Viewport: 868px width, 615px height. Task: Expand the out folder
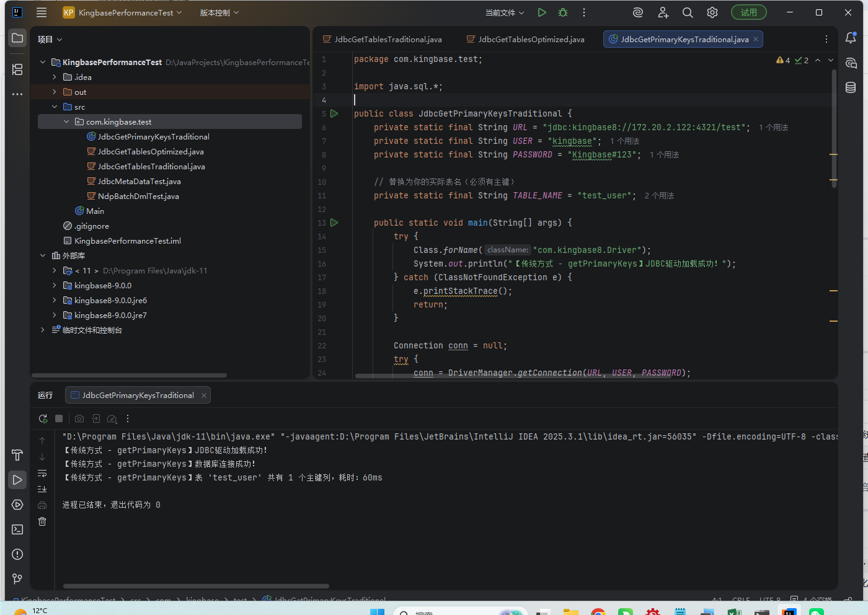point(55,92)
